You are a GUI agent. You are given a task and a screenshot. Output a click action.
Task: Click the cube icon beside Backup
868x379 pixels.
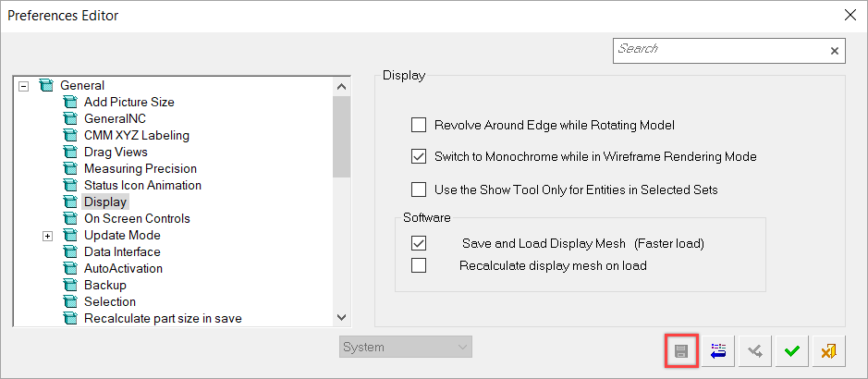[69, 286]
